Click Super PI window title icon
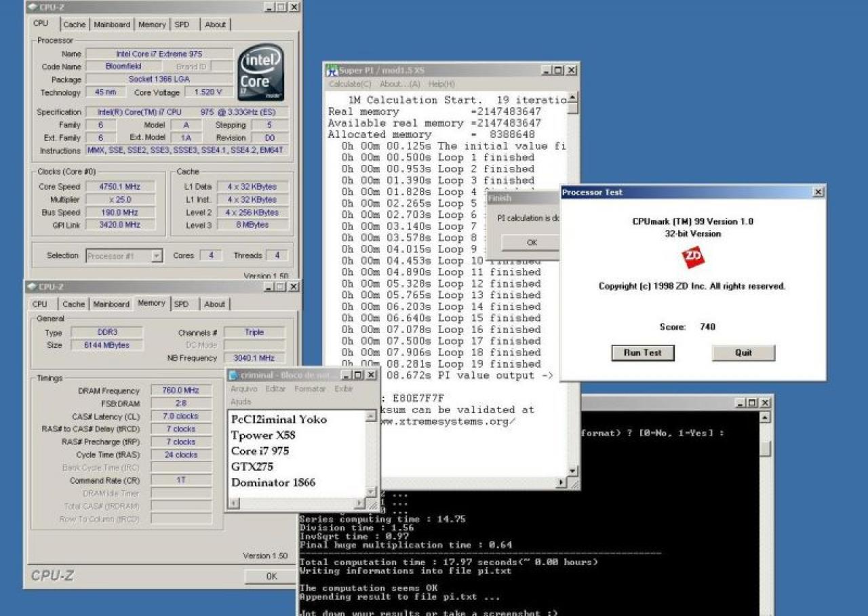Viewport: 868px width, 616px height. coord(332,71)
